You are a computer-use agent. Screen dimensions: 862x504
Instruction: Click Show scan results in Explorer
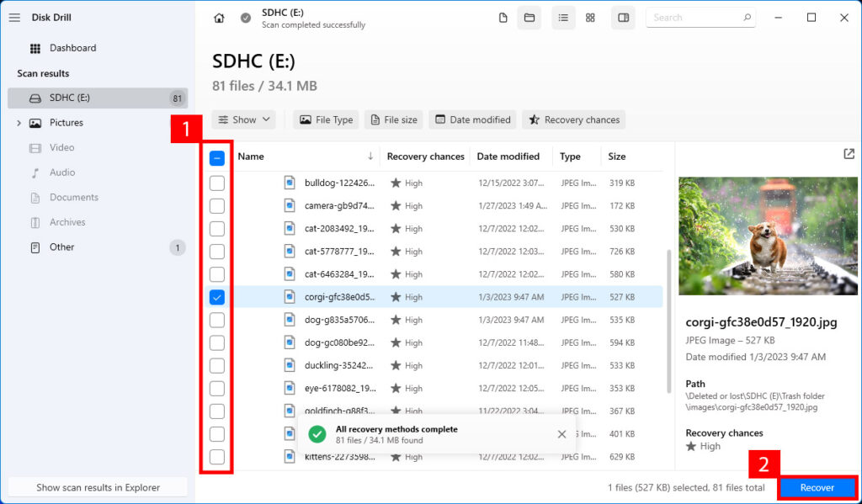97,486
